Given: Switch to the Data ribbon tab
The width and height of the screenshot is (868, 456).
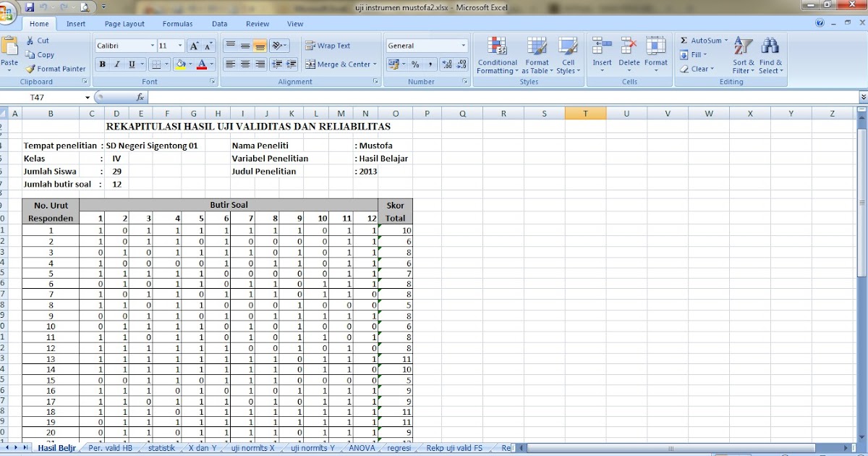Looking at the screenshot, I should point(220,24).
